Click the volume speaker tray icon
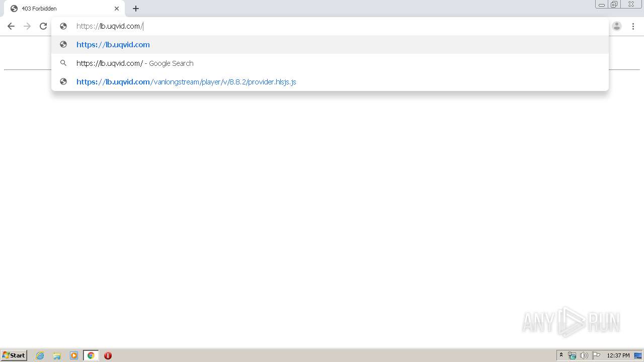 tap(584, 355)
